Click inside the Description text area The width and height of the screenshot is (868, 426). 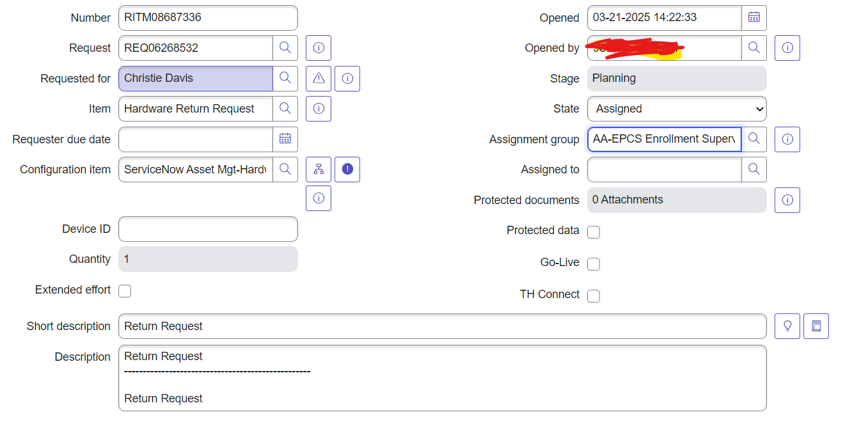click(x=442, y=378)
